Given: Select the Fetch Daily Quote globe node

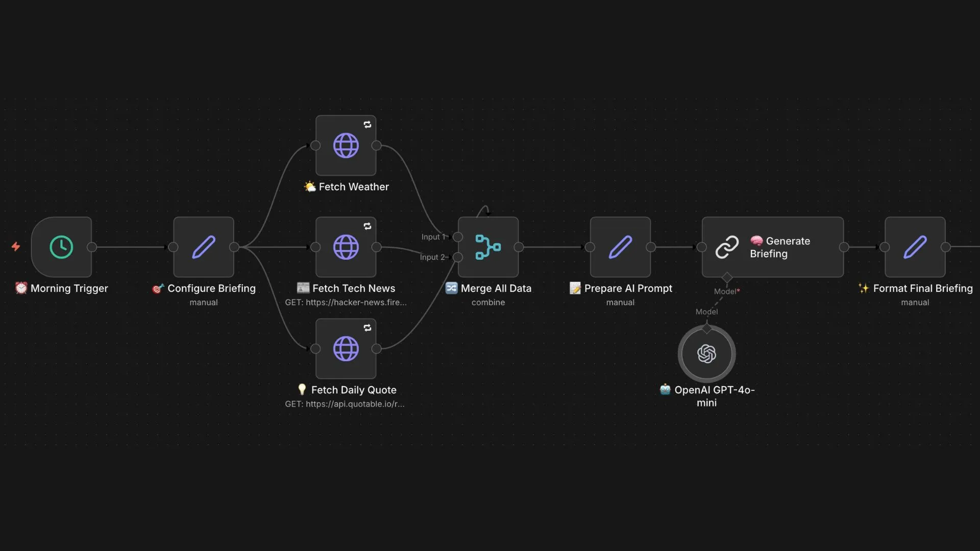Looking at the screenshot, I should coord(346,349).
